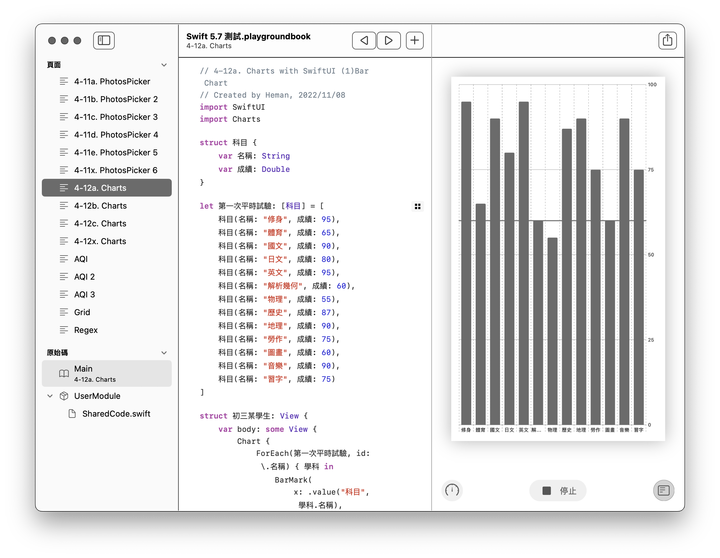Click the book icon beside Main

coord(64,373)
